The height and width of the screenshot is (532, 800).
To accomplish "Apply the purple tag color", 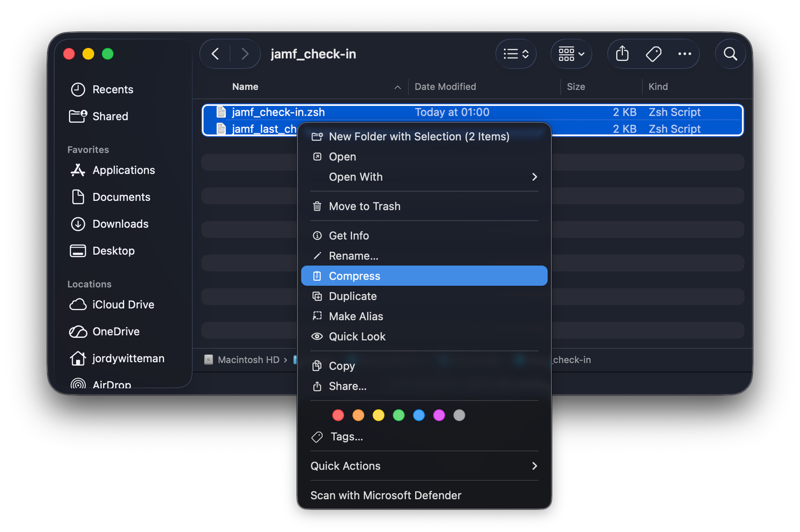I will point(439,415).
